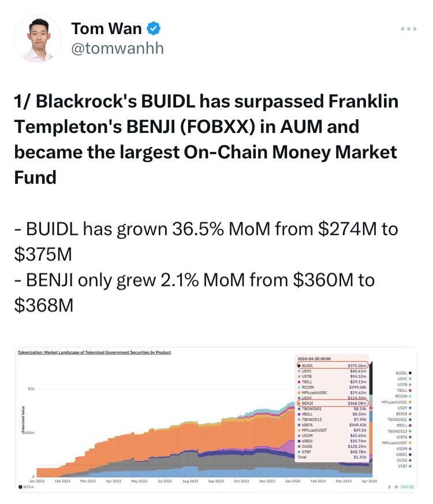433x504 pixels.
Task: Click the circled BENJI $368.08m tooltip row
Action: (x=333, y=403)
